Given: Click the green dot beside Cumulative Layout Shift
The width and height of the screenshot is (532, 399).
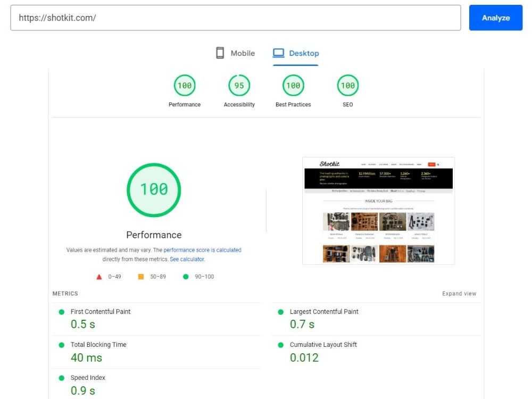Looking at the screenshot, I should click(280, 345).
